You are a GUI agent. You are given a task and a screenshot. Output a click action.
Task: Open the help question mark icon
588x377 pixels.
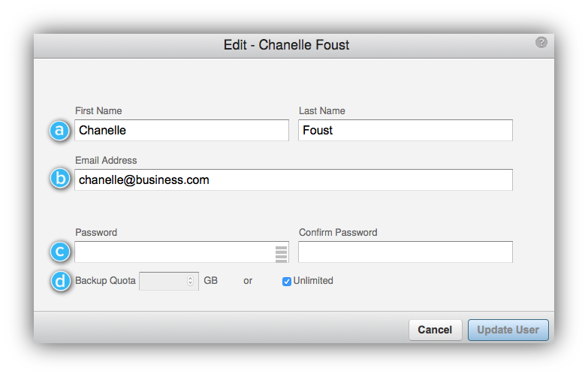coord(541,42)
